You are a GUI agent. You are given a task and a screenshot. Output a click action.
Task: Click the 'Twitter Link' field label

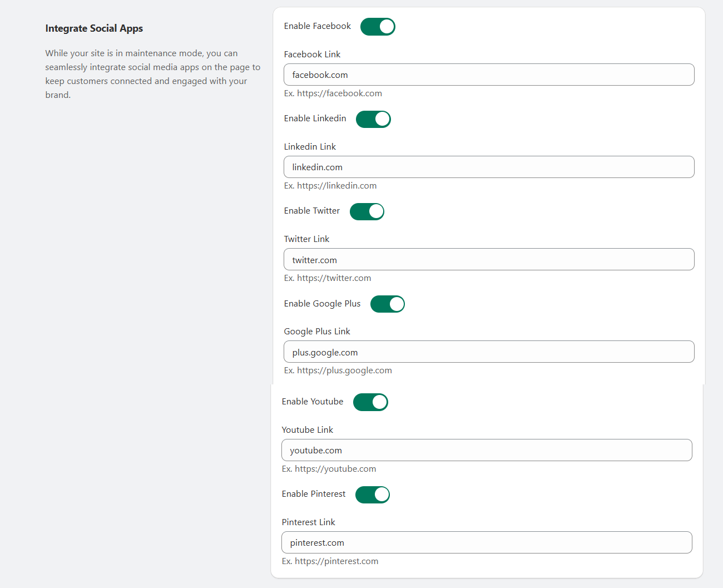(306, 239)
